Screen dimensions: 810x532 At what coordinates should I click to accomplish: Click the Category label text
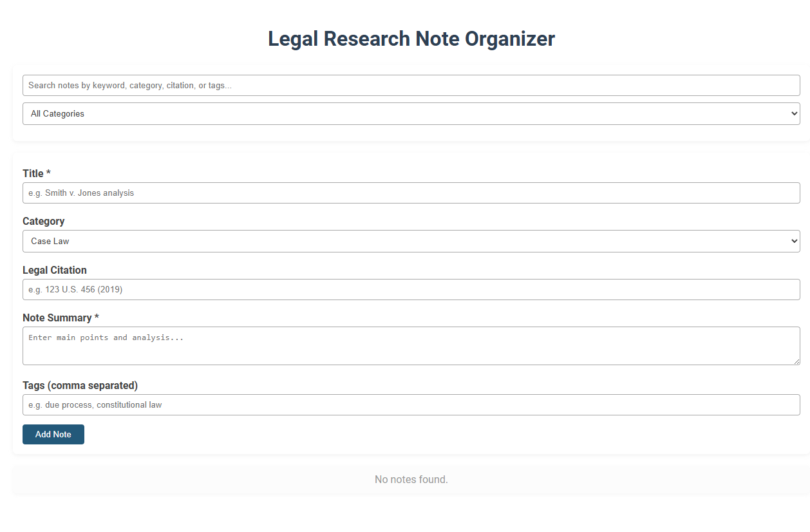(43, 221)
